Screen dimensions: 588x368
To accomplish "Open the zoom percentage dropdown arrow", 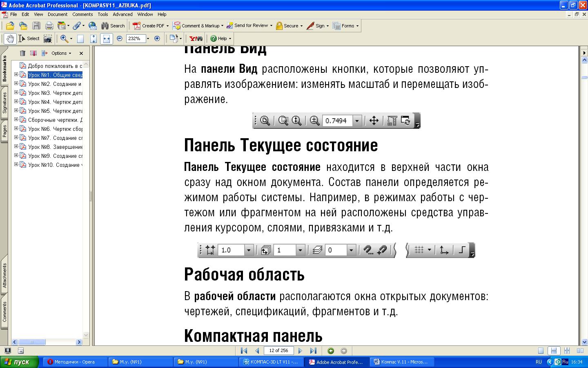I will coord(148,38).
